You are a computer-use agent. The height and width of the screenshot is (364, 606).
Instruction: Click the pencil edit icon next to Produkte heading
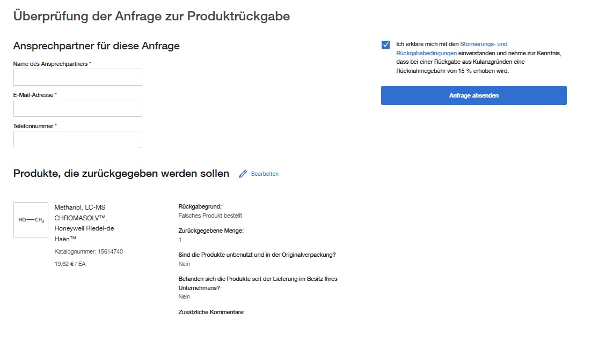pyautogui.click(x=243, y=173)
